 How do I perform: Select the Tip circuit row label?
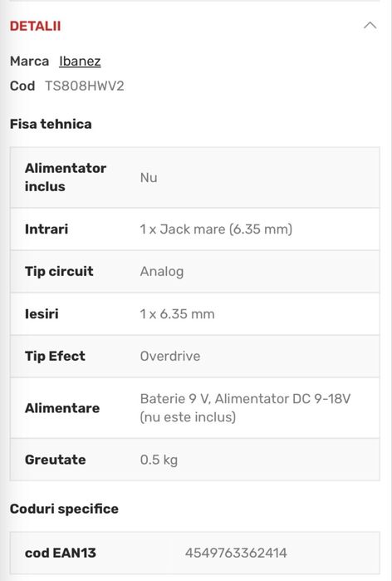(x=59, y=271)
